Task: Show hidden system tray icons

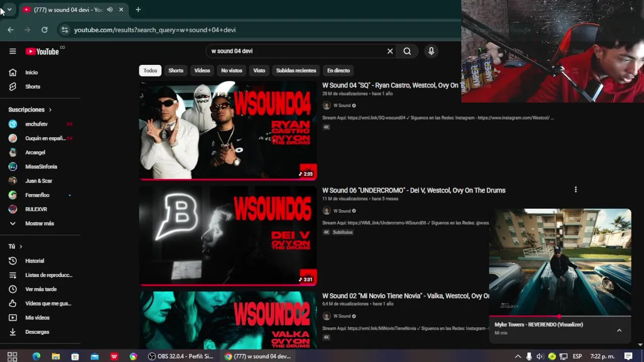Action: pos(518,356)
